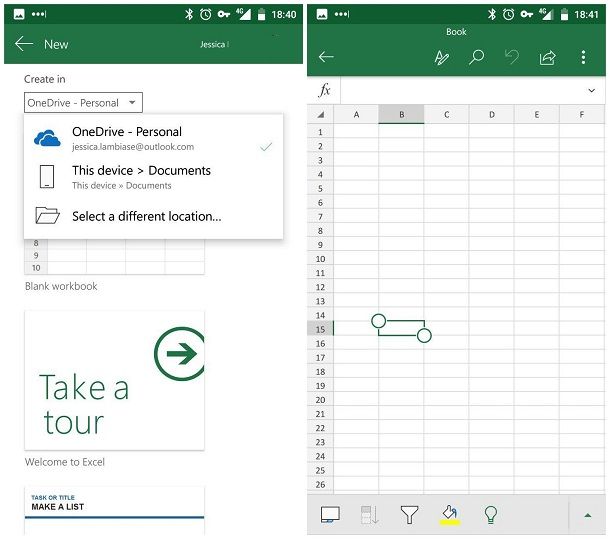The width and height of the screenshot is (610, 539).
Task: Pick 'Select a different location...' option
Action: 154,216
